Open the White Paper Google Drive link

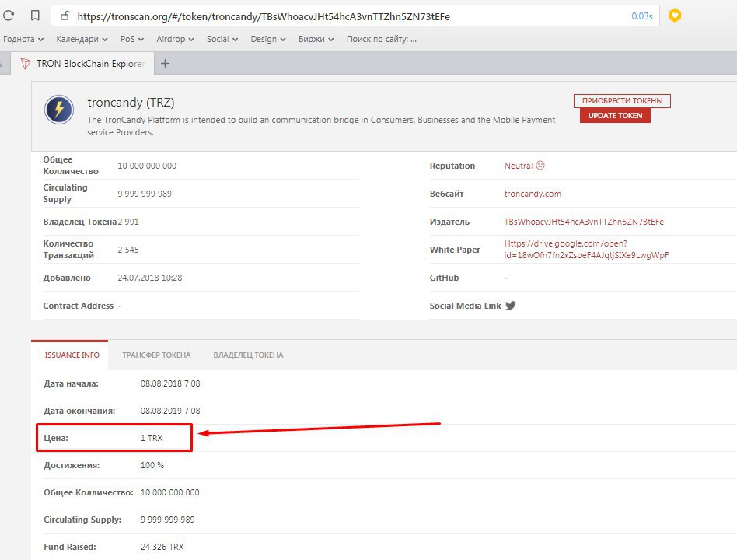(x=586, y=249)
